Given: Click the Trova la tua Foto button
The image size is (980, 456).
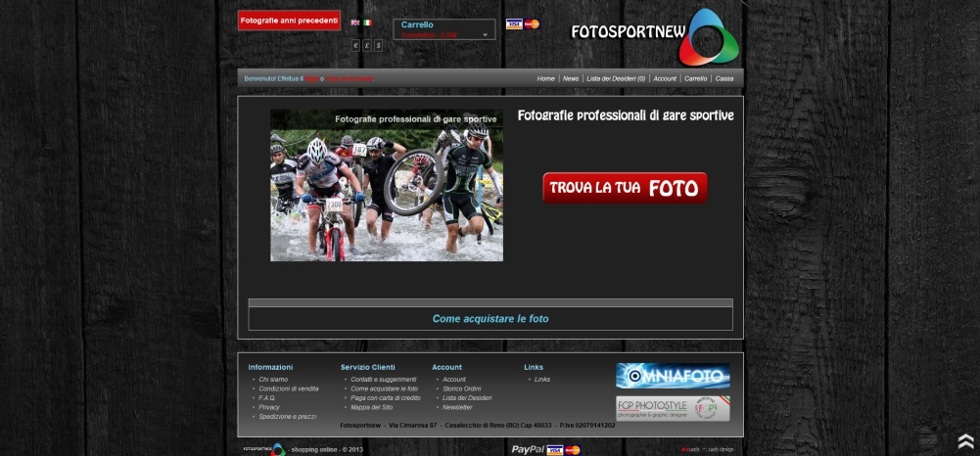Looking at the screenshot, I should coord(625,188).
